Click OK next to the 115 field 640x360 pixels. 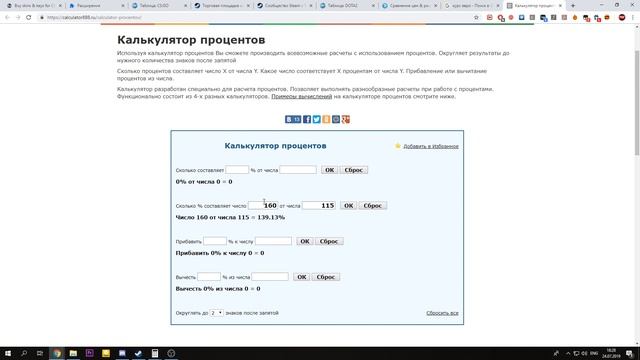point(348,205)
